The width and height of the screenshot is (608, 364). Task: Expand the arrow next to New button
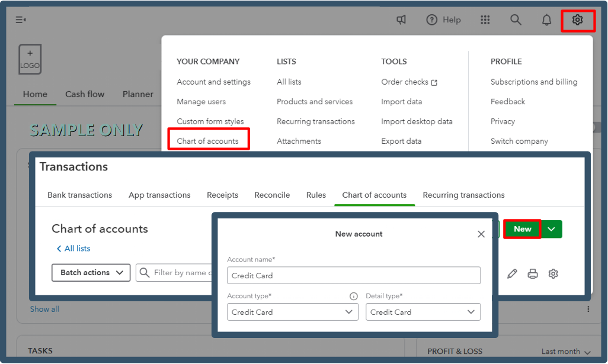click(551, 229)
